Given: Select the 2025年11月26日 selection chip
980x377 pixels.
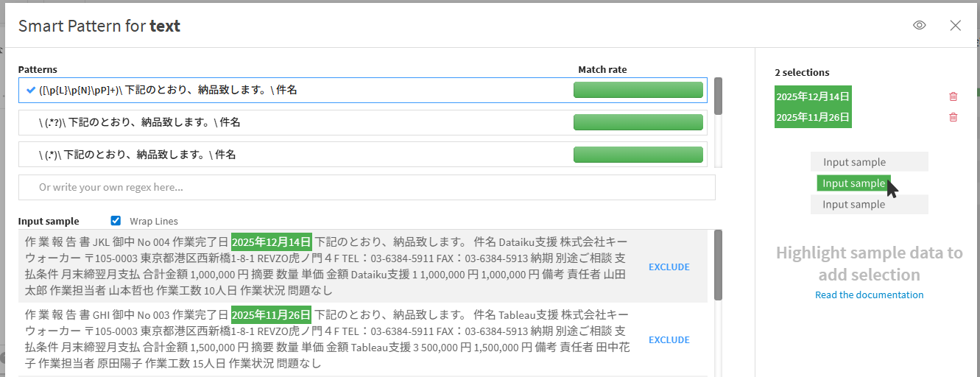Looking at the screenshot, I should pos(813,117).
